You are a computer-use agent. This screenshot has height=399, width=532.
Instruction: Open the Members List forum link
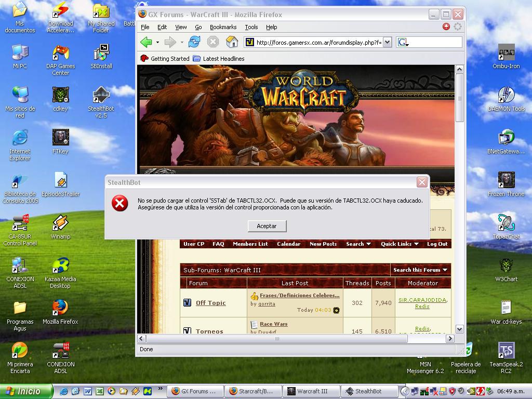click(x=250, y=244)
